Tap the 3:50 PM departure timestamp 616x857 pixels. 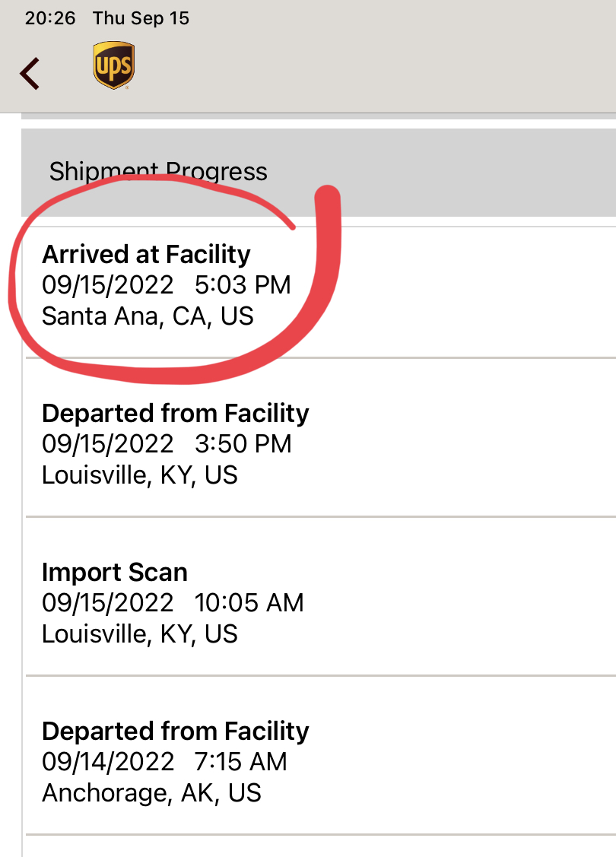click(x=243, y=444)
